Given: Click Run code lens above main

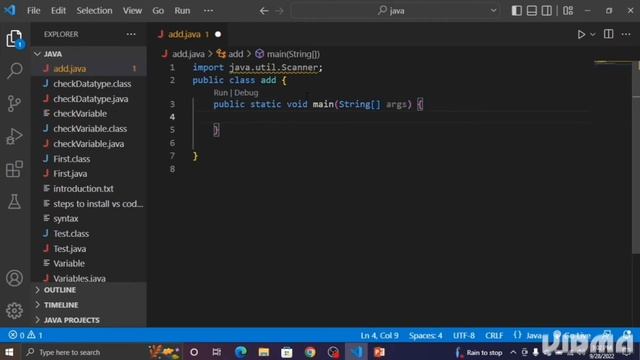Looking at the screenshot, I should 220,93.
